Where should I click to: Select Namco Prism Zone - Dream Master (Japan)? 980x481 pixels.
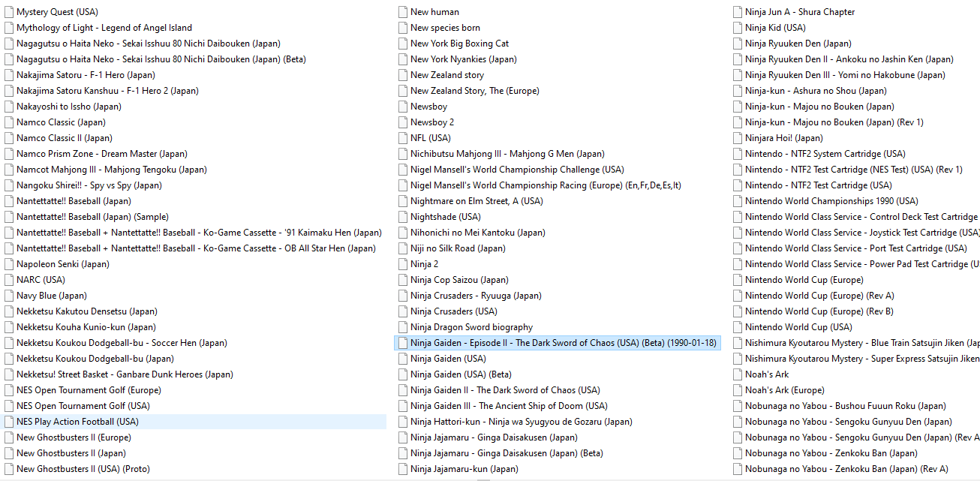[x=101, y=154]
